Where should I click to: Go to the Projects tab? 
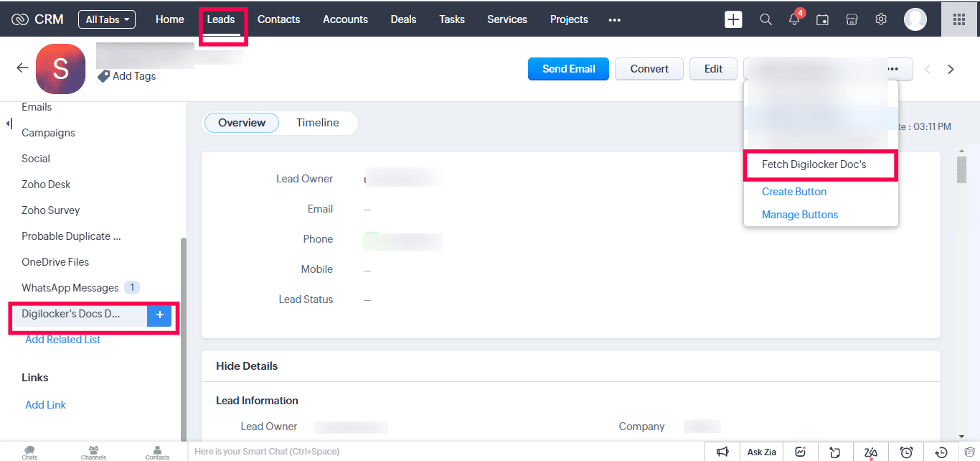[x=569, y=19]
